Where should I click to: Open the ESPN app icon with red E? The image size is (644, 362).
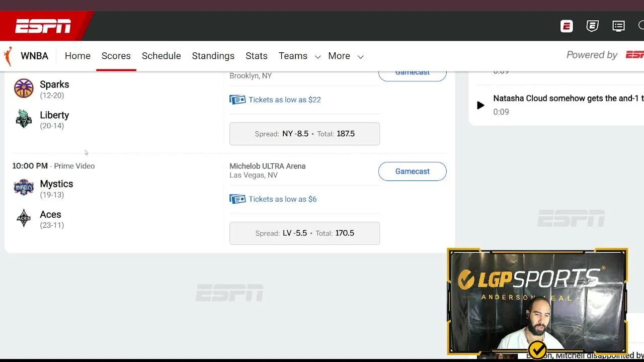click(567, 26)
